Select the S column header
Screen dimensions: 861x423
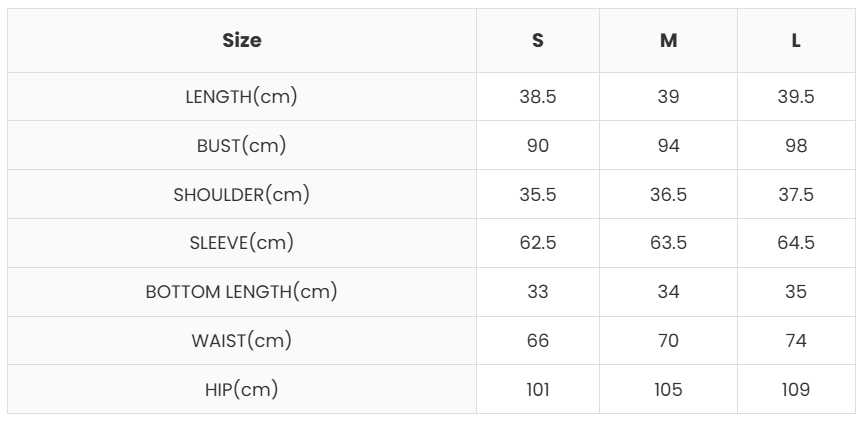[538, 41]
